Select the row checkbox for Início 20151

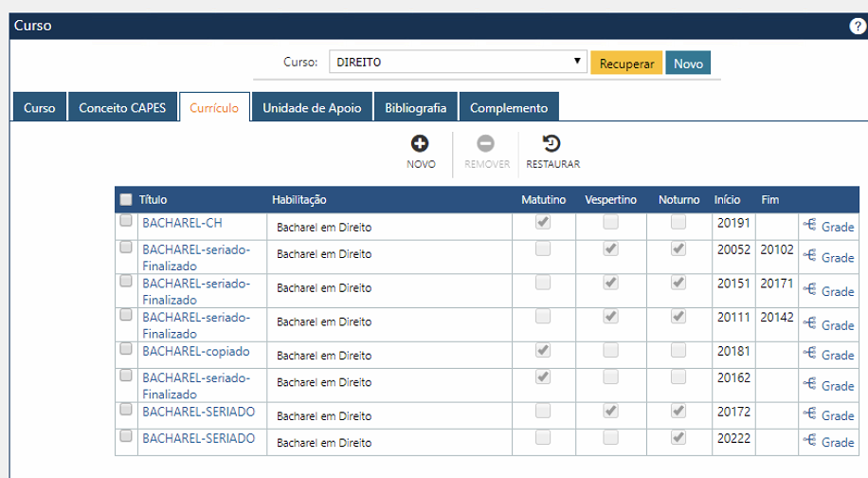coord(126,281)
